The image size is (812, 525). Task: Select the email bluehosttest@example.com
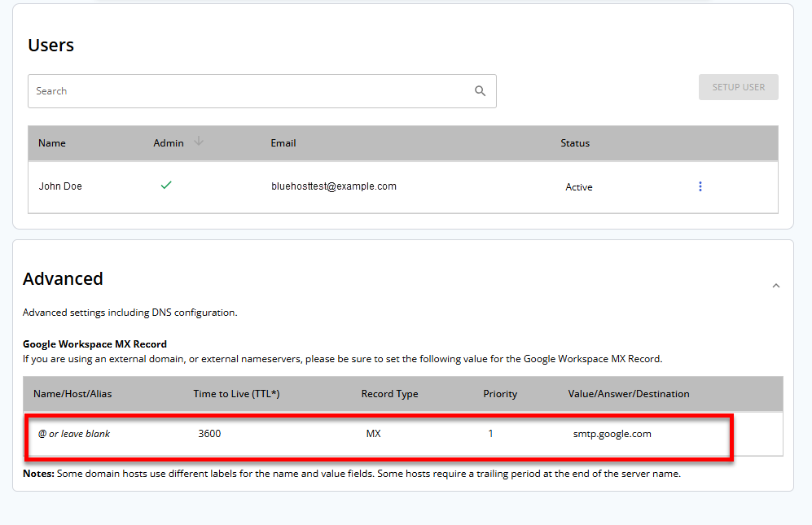[x=334, y=186]
